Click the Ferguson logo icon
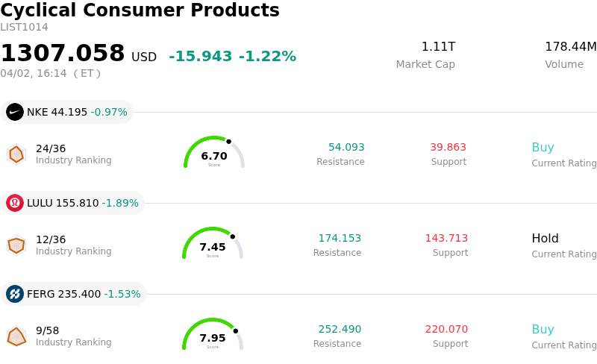The width and height of the screenshot is (597, 364). pos(15,294)
